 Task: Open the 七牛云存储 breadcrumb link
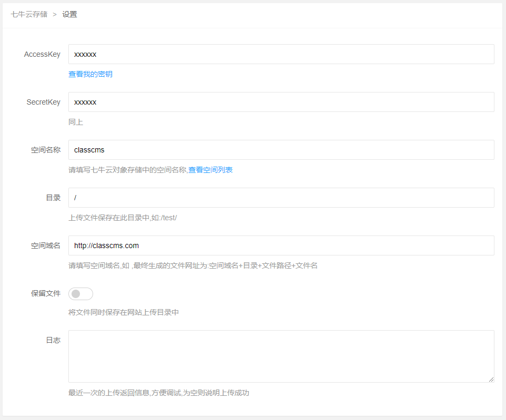pyautogui.click(x=29, y=14)
